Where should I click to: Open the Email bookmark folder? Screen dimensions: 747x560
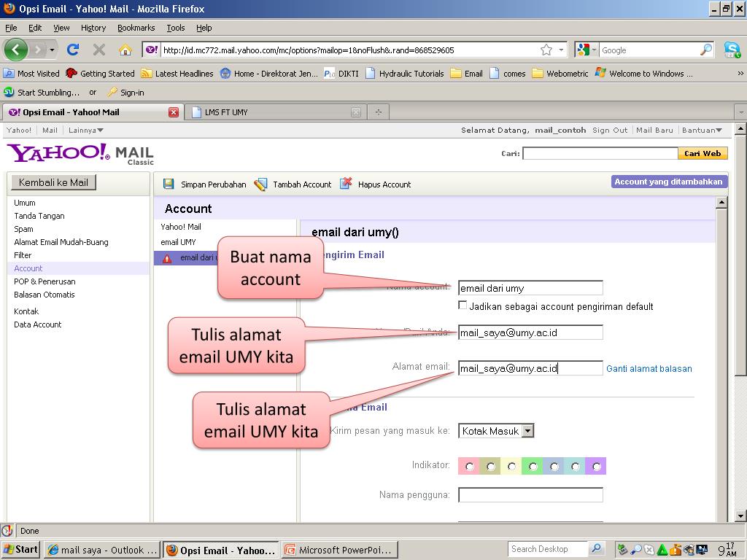(x=466, y=74)
